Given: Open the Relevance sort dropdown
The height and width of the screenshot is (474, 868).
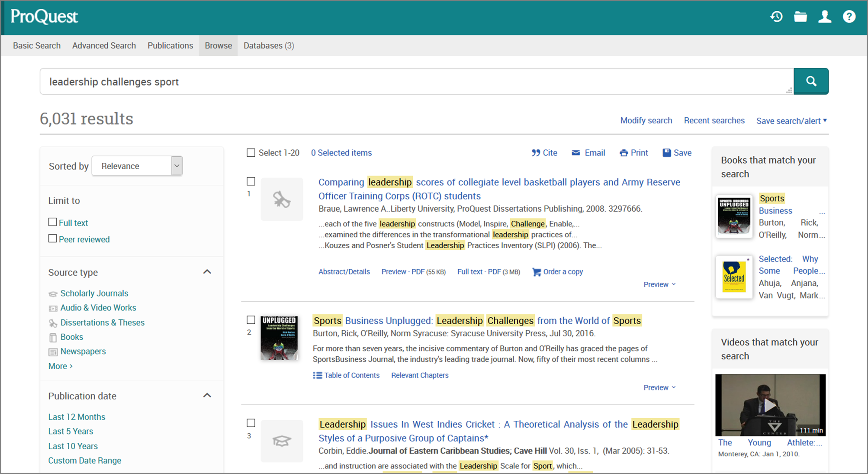Looking at the screenshot, I should [x=137, y=166].
